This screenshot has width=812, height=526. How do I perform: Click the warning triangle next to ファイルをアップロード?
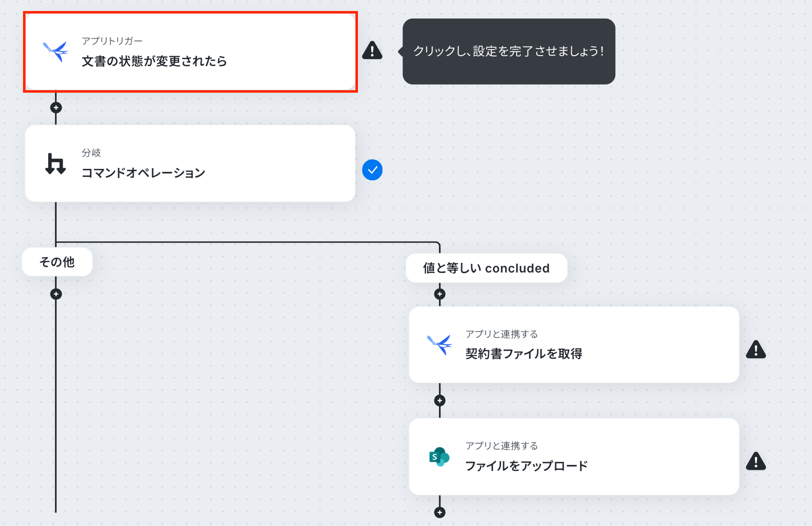click(756, 461)
